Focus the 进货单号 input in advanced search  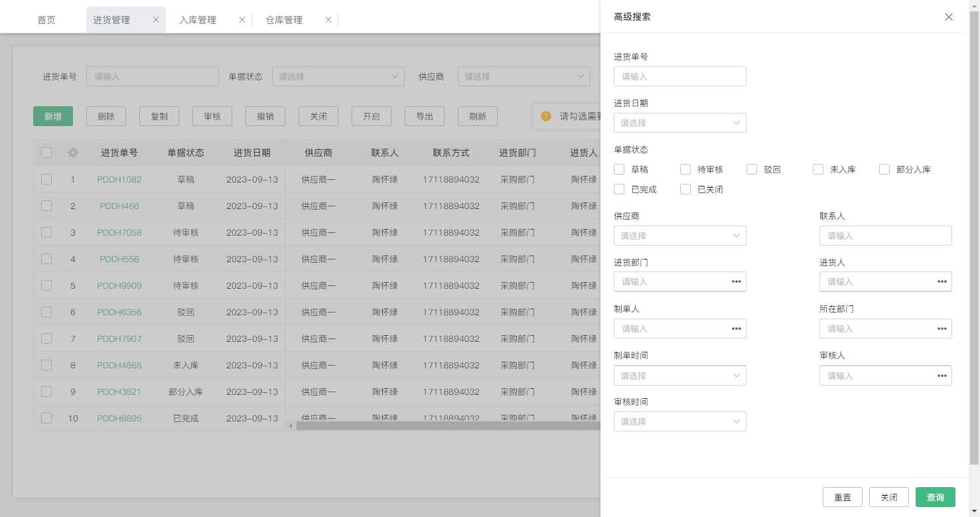680,76
